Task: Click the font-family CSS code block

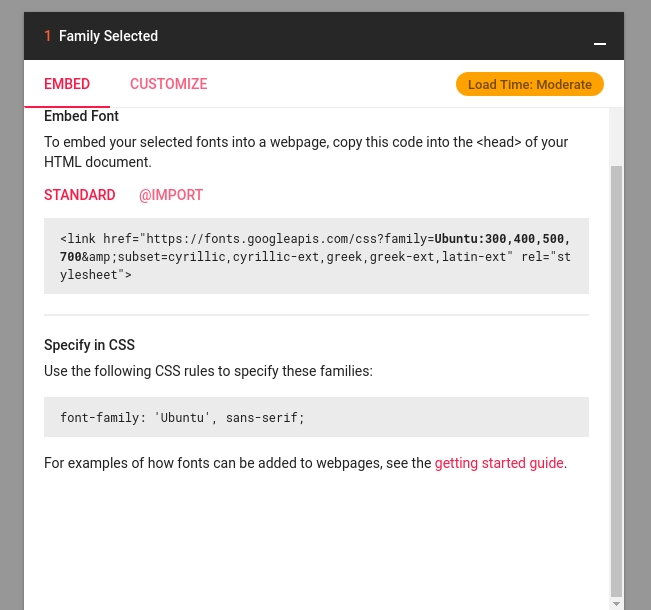Action: [x=316, y=417]
